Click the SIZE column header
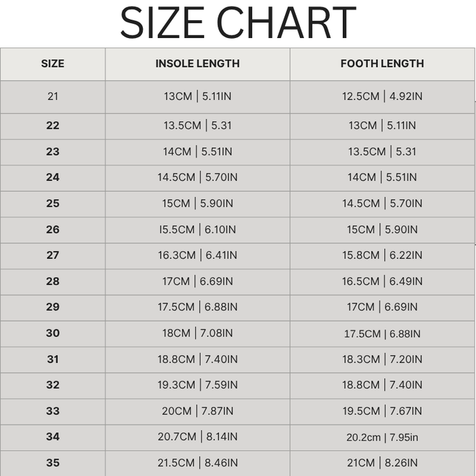476x476 pixels. [x=52, y=64]
